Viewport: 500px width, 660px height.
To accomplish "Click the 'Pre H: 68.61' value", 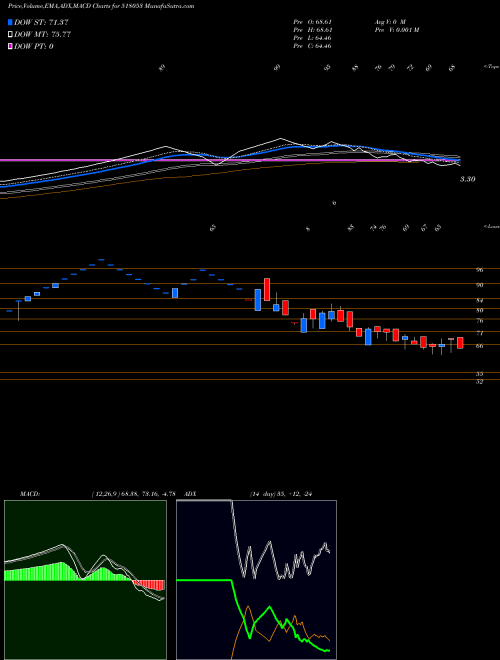I will click(312, 30).
